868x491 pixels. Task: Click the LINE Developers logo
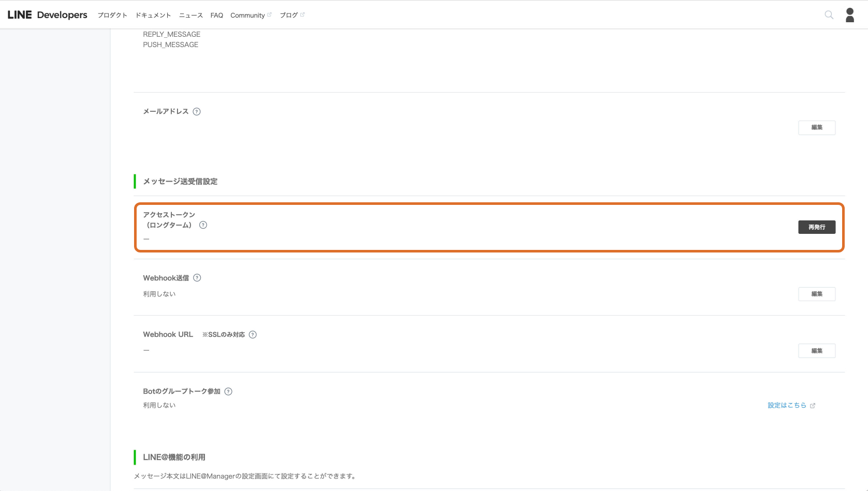click(47, 15)
